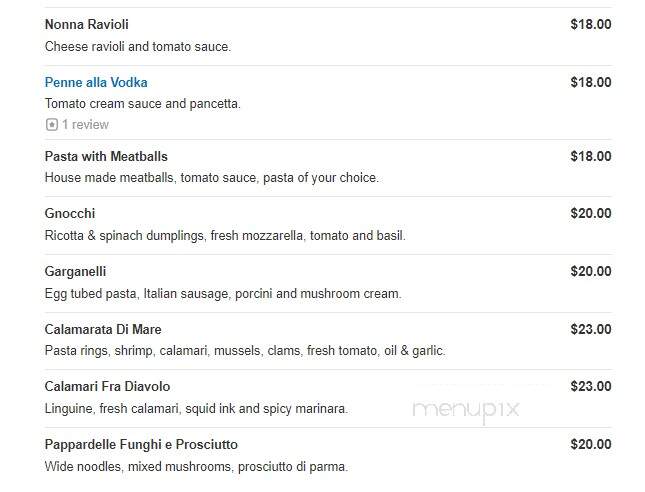The height and width of the screenshot is (492, 645).
Task: Click the Egg tubed pasta description text
Action: click(x=223, y=294)
